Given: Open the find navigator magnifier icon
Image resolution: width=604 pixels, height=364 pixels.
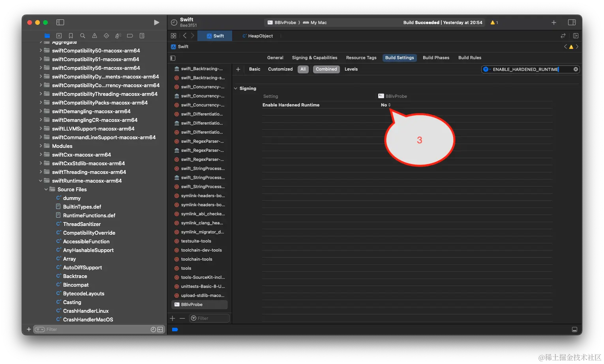Looking at the screenshot, I should pyautogui.click(x=83, y=35).
